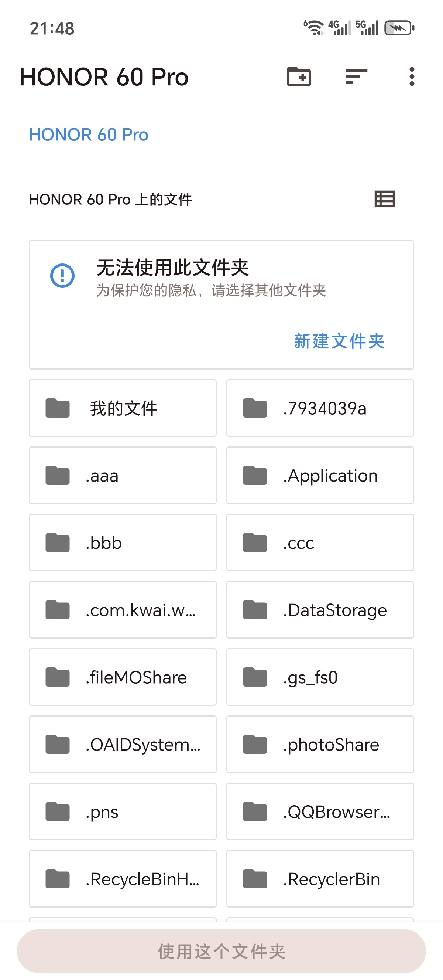443x980 pixels.
Task: Switch to list view layout icon
Action: tap(385, 199)
